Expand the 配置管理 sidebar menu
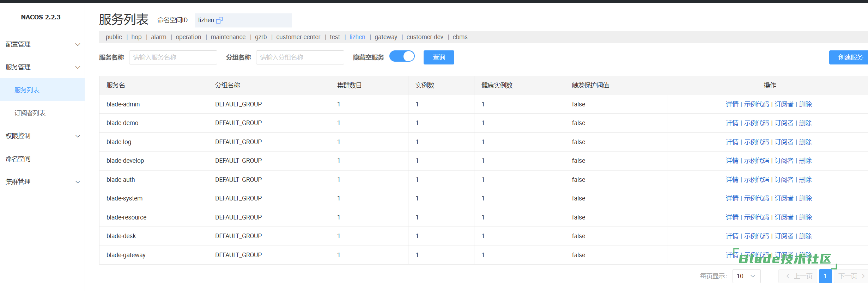The height and width of the screenshot is (291, 868). tap(42, 44)
